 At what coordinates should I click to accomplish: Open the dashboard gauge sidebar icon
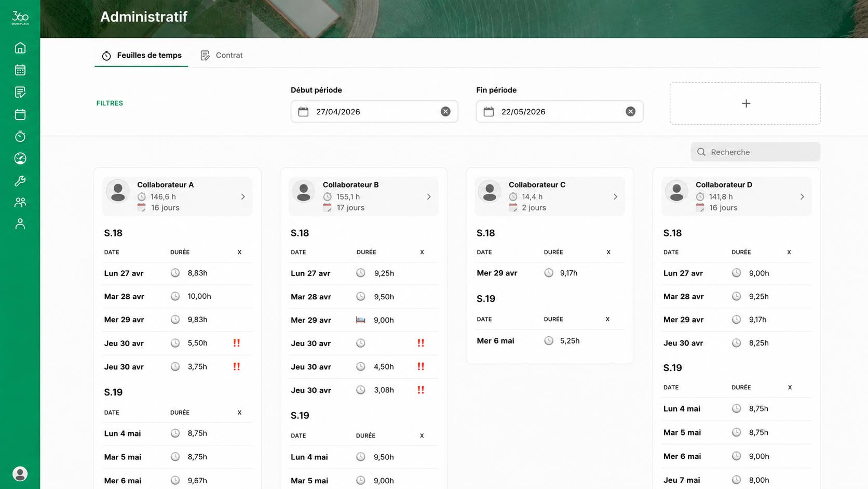[20, 158]
